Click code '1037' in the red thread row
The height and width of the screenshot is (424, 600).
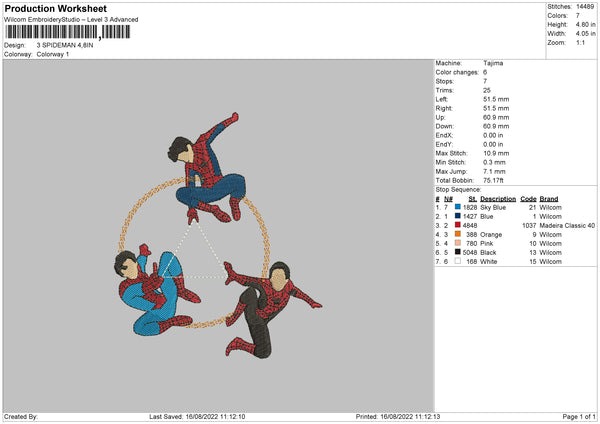529,226
